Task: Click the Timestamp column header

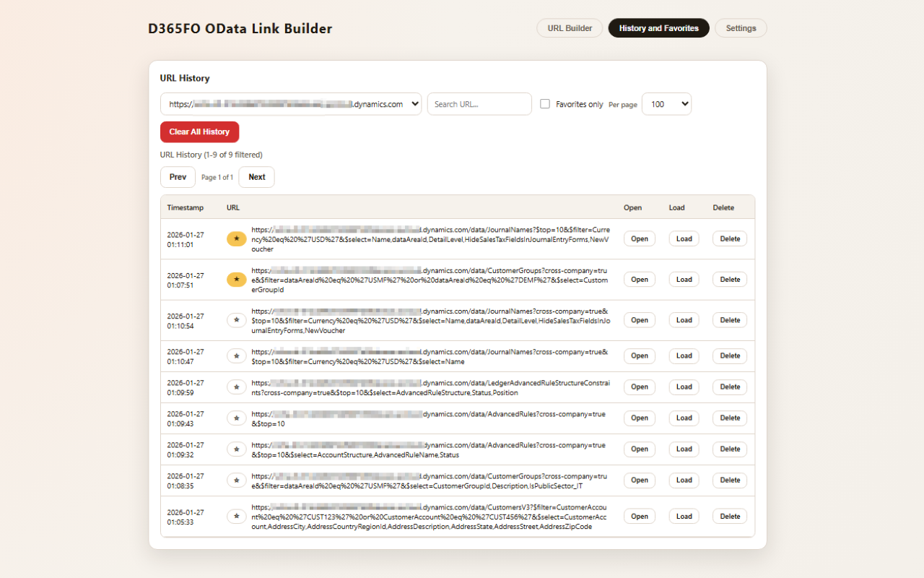Action: pos(186,207)
